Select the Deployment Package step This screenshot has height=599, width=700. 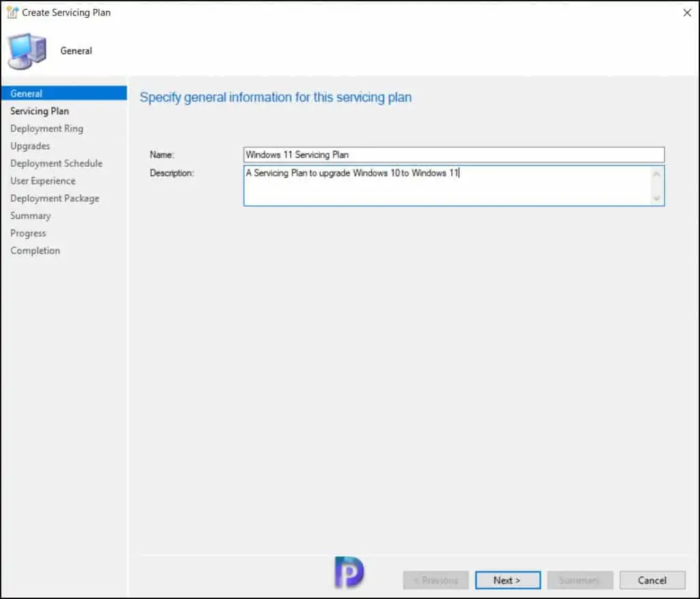coord(55,198)
